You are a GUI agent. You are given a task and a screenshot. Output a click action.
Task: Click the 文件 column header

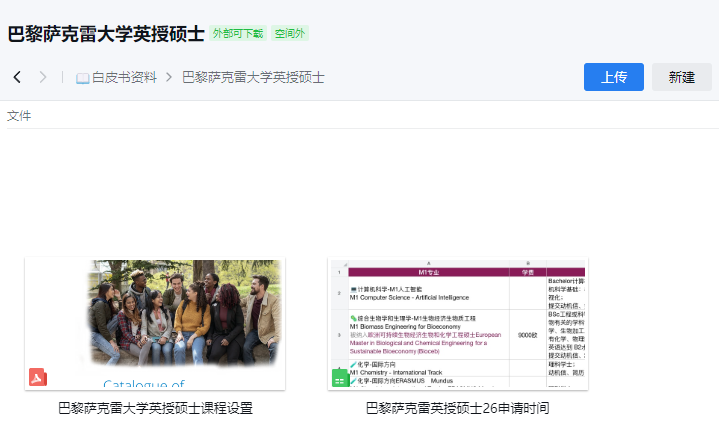[19, 116]
